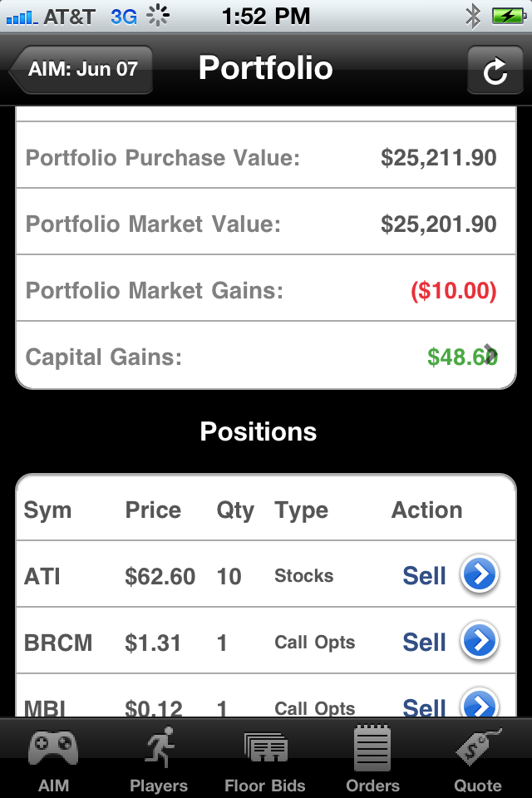This screenshot has width=532, height=798.
Task: Tap the Bluetooth icon in status bar
Action: (472, 16)
